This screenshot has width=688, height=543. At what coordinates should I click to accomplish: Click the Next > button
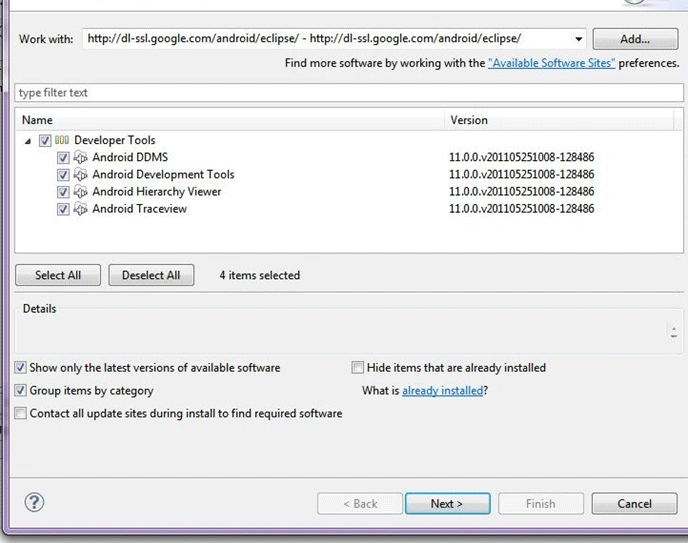coord(447,504)
